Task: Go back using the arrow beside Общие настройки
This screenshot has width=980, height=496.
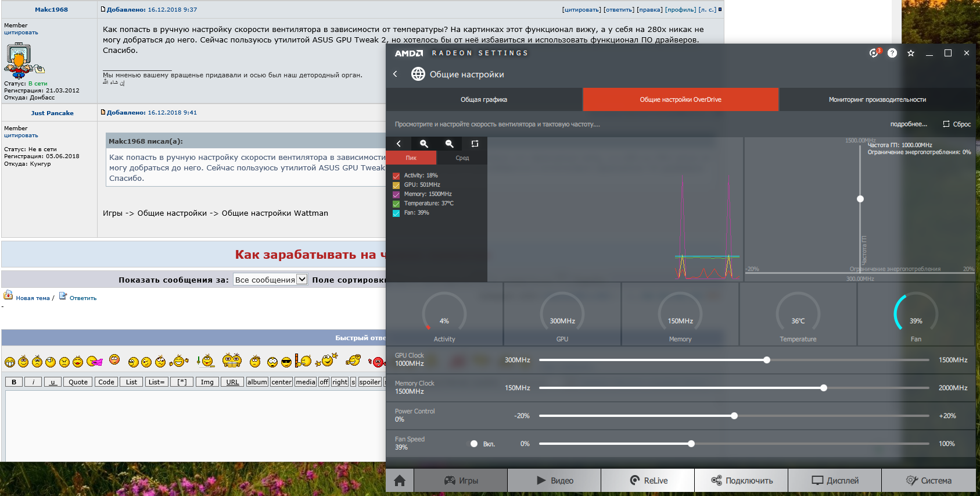Action: pos(395,74)
